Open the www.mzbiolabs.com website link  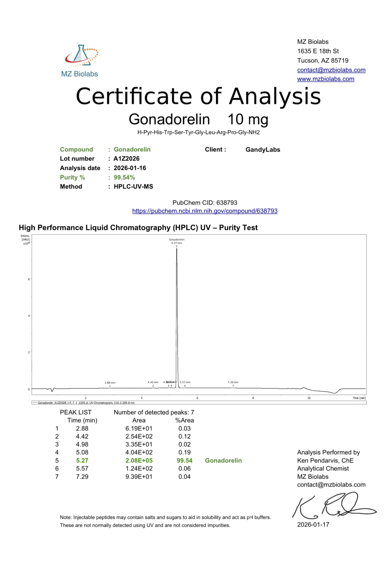325,79
